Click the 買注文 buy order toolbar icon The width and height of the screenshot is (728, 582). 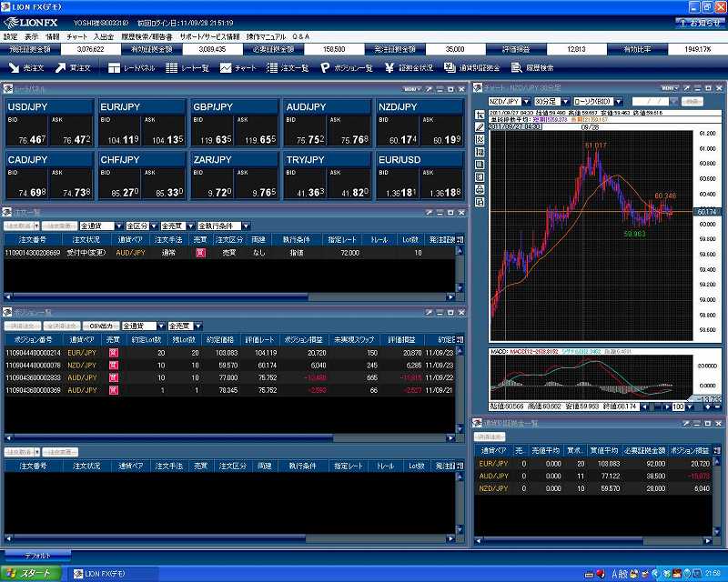tap(73, 68)
